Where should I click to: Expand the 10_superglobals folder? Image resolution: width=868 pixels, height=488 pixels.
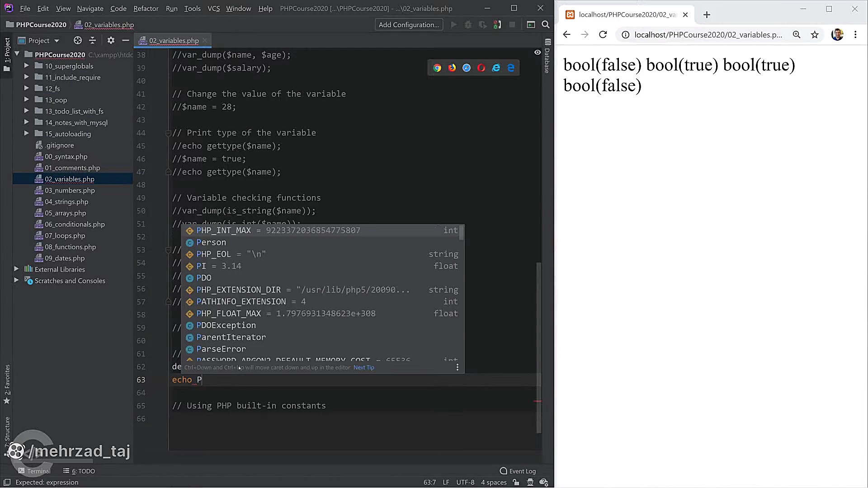point(26,66)
